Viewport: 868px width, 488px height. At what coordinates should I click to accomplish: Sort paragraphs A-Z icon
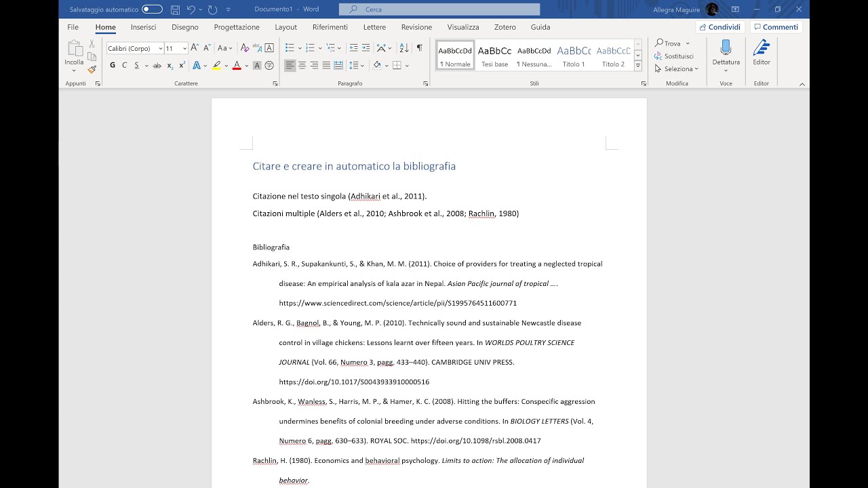(404, 48)
